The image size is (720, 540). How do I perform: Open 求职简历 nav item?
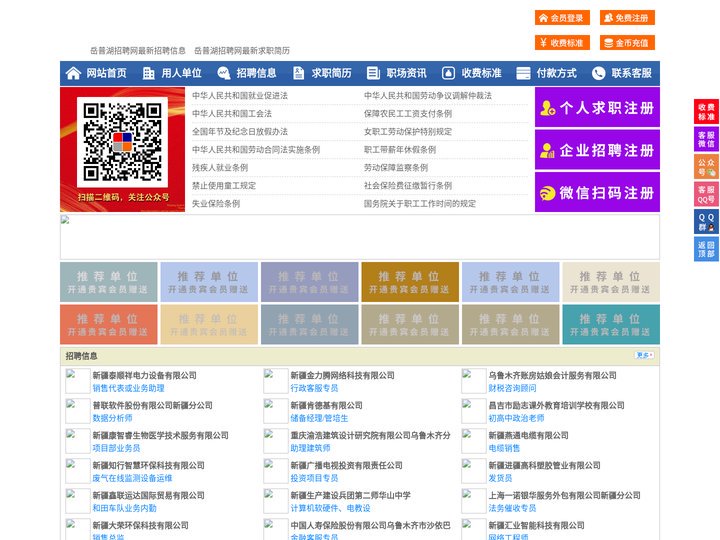(x=332, y=73)
